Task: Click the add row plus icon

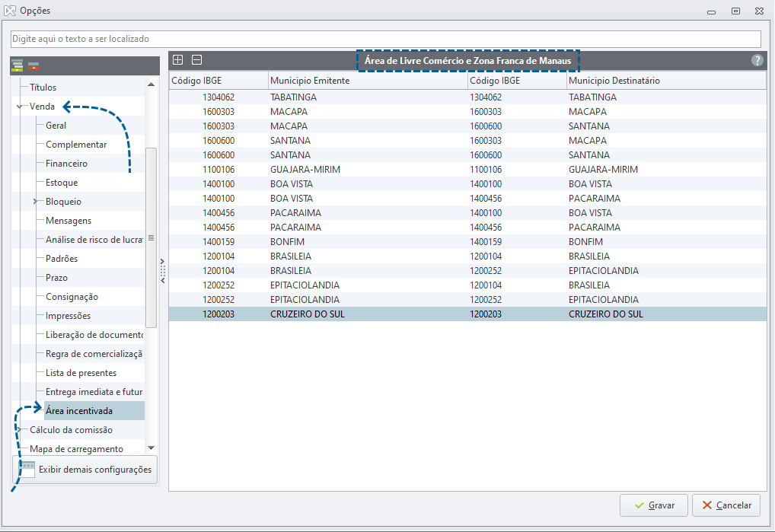Action: 178,60
